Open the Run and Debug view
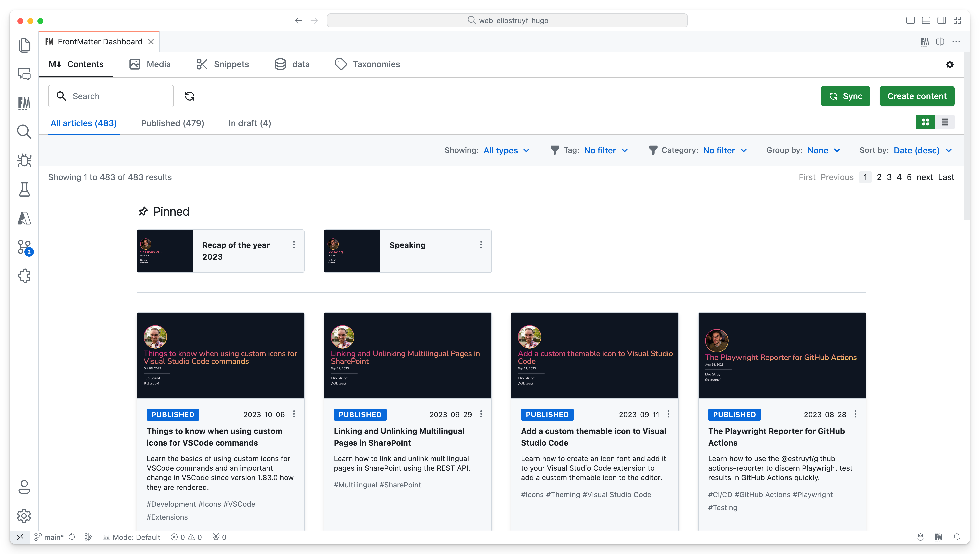Image resolution: width=980 pixels, height=554 pixels. click(x=25, y=161)
